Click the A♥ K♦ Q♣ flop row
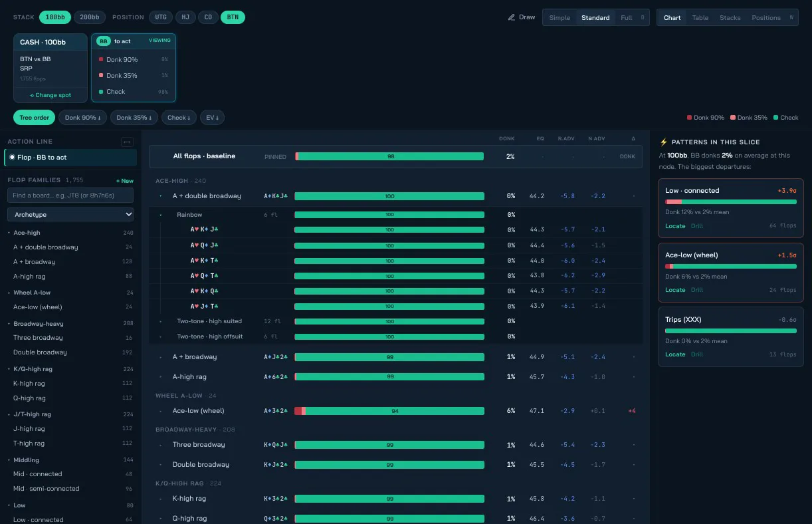The image size is (812, 524). tap(396, 291)
